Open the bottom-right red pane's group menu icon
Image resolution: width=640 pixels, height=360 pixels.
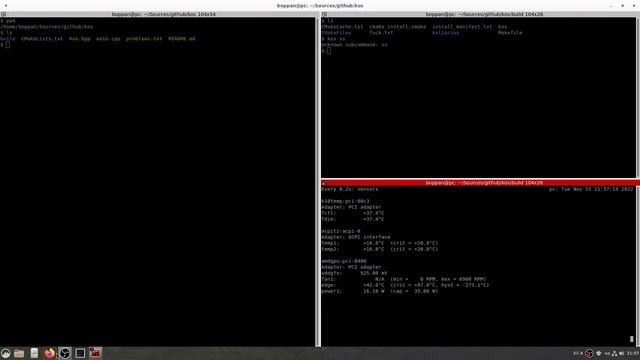pos(324,183)
